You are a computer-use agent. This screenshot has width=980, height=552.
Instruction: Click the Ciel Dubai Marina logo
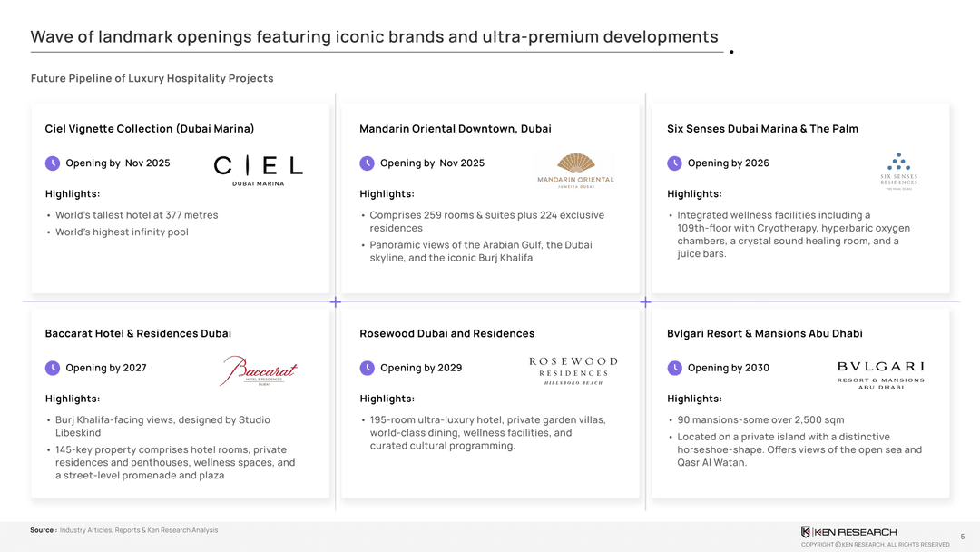pyautogui.click(x=259, y=169)
